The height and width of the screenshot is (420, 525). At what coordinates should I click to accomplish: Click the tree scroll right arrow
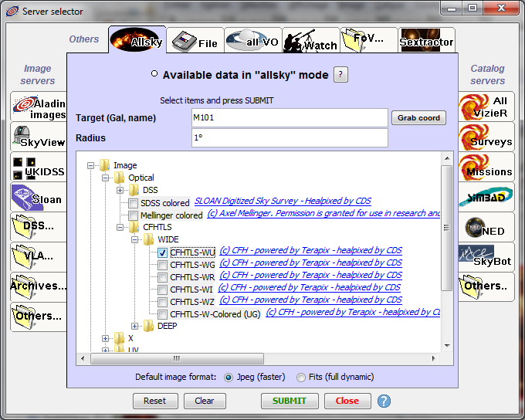(434, 358)
